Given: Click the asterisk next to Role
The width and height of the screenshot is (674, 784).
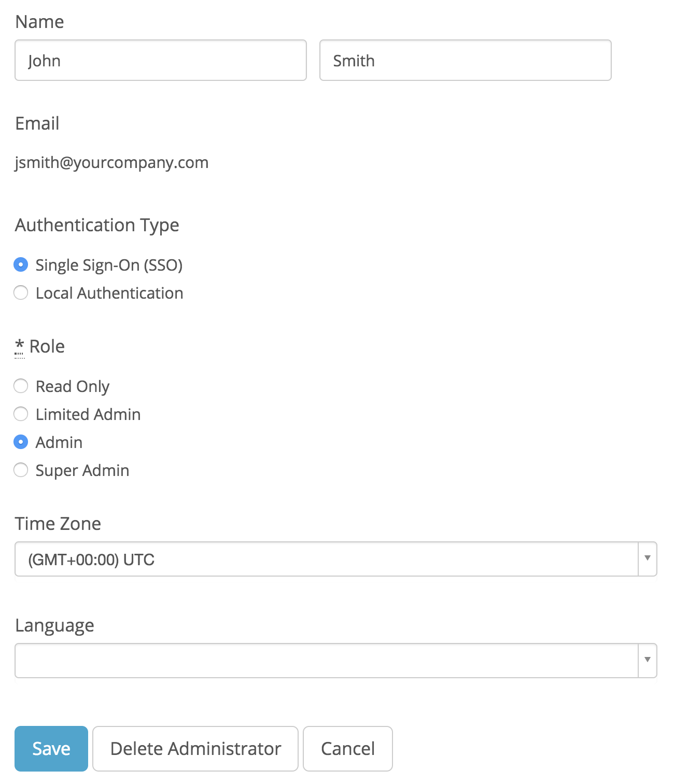Looking at the screenshot, I should pyautogui.click(x=20, y=345).
